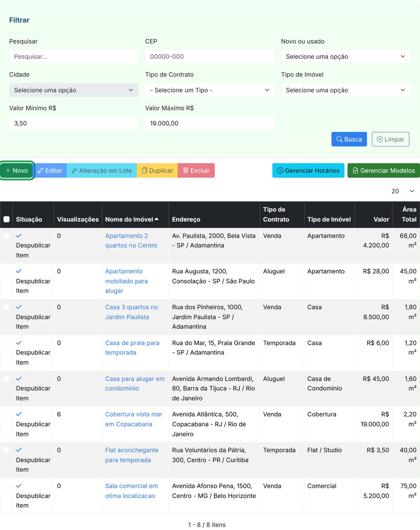Check the Apartamento 2 quartos no Centro row
420x530 pixels.
[x=7, y=236]
